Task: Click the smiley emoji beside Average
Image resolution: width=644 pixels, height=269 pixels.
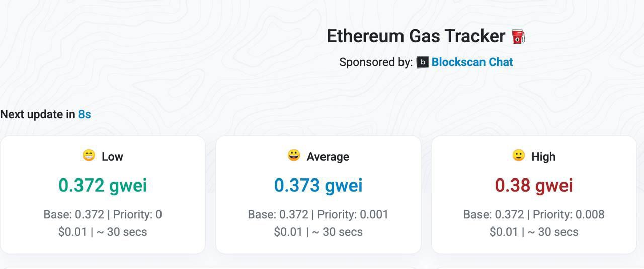Action: (x=294, y=156)
